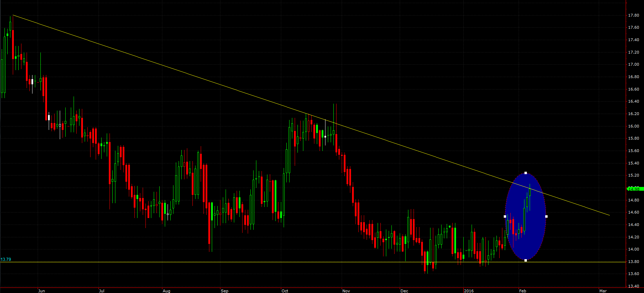Image resolution: width=644 pixels, height=293 pixels.
Task: Click the Sep label on time axis
Action: (x=225, y=291)
